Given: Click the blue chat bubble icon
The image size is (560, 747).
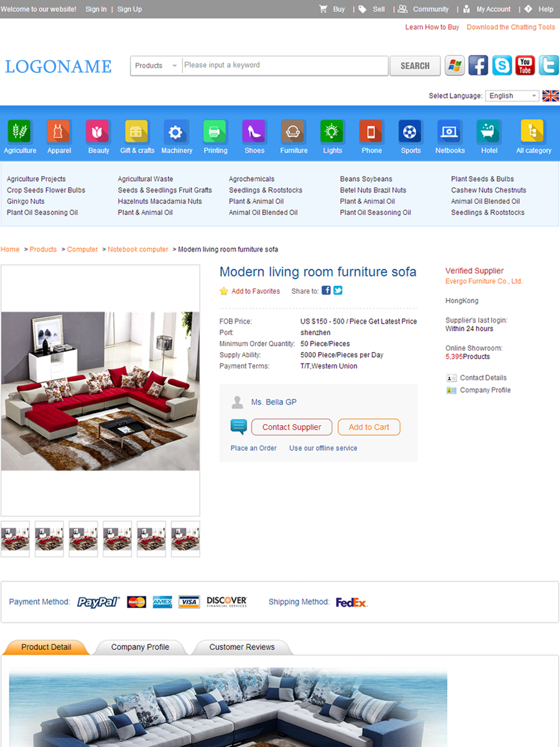Looking at the screenshot, I should 239,427.
